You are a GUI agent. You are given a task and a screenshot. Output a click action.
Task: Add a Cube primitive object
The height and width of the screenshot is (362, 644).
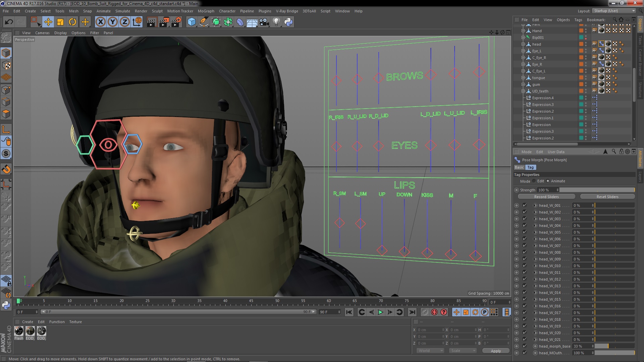coord(192,22)
